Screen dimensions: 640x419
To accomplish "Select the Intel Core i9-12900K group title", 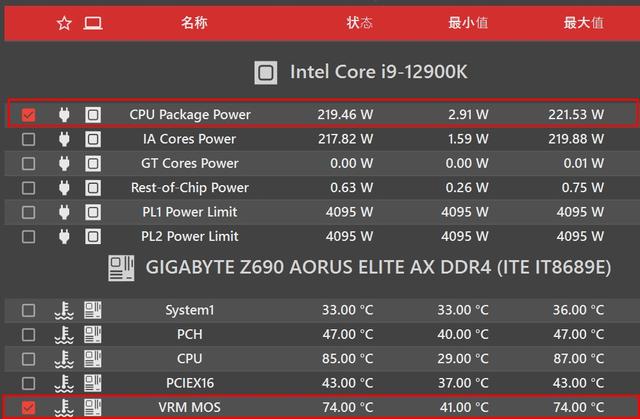I will [378, 72].
